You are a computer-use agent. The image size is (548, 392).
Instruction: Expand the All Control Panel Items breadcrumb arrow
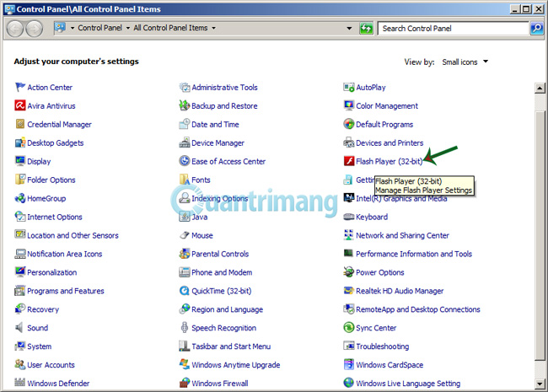tap(213, 28)
